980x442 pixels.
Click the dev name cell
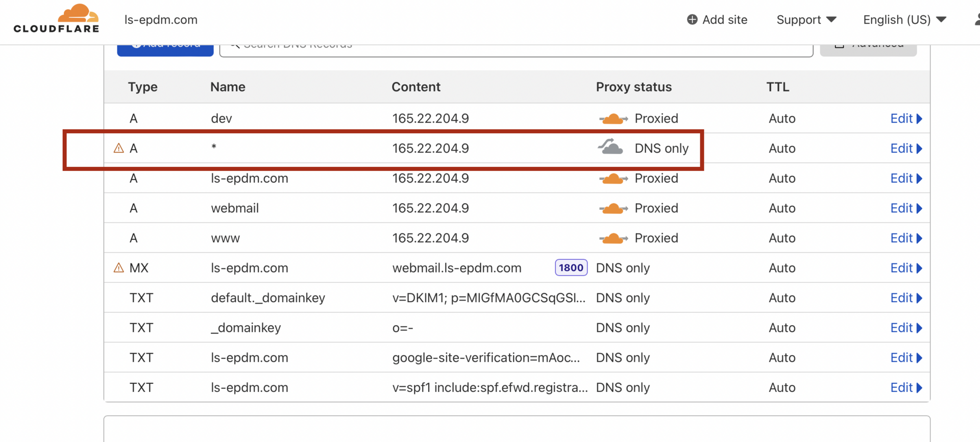[221, 118]
